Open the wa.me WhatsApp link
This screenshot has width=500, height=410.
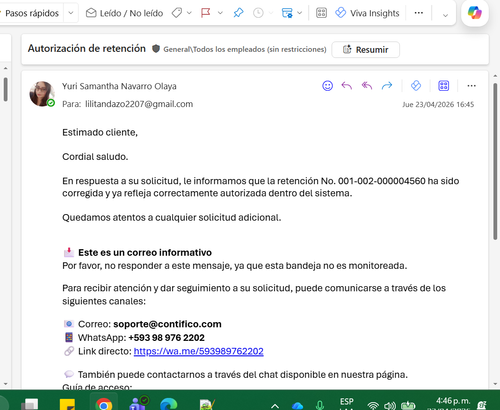199,351
